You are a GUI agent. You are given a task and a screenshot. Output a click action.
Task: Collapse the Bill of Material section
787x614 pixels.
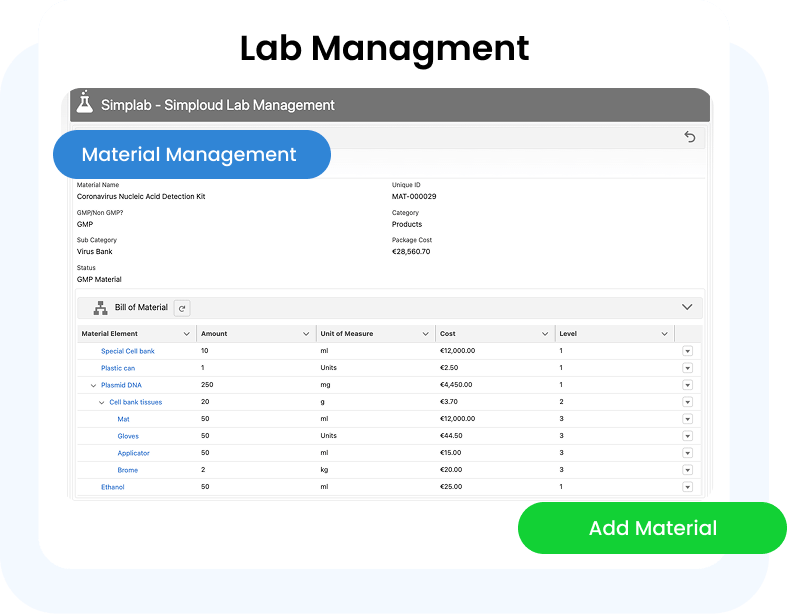687,307
